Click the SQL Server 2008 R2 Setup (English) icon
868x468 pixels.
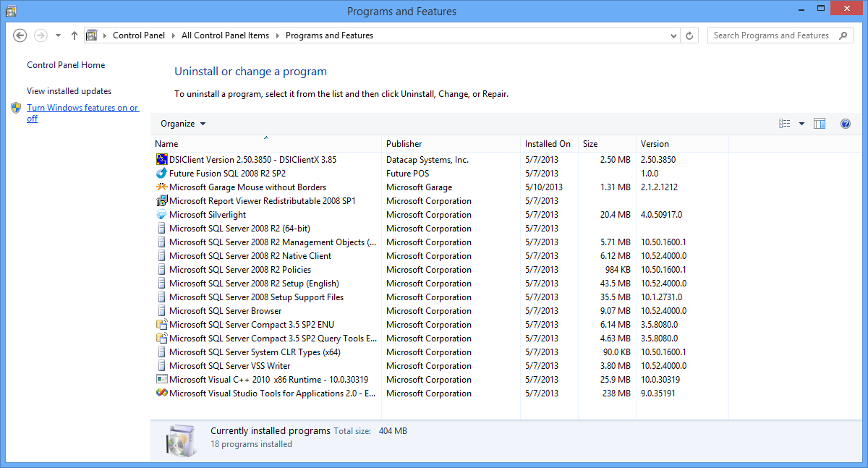161,284
